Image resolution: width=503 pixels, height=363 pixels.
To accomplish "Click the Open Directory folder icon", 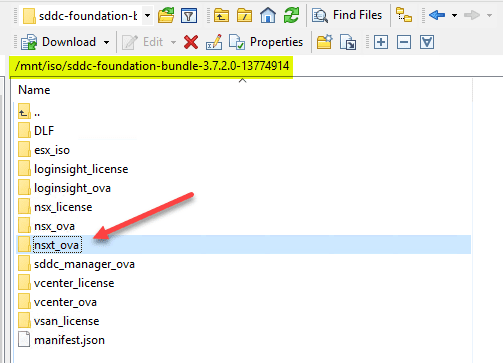I will (166, 15).
